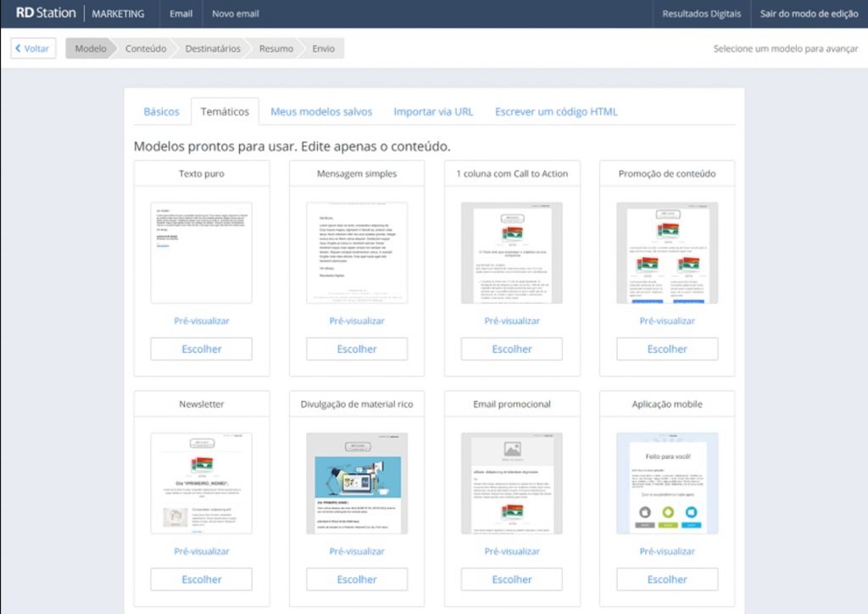Click 1 coluna com Call to Action thumbnail
The width and height of the screenshot is (868, 614).
[x=512, y=253]
